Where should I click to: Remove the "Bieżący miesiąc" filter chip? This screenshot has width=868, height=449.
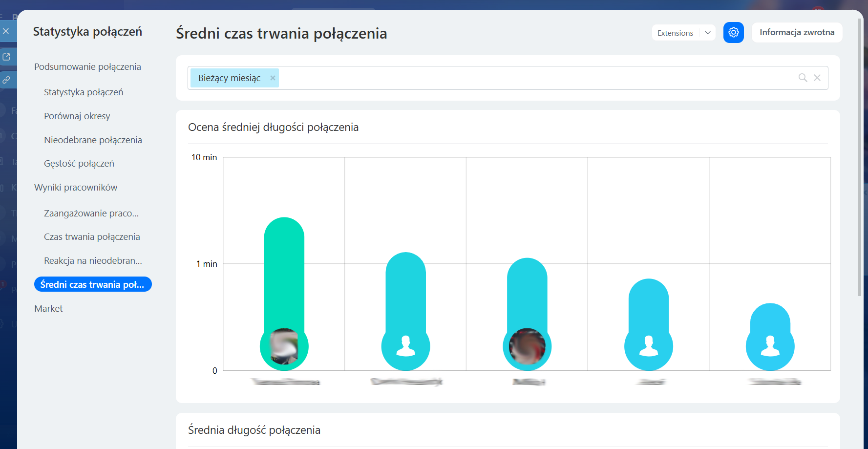(273, 78)
